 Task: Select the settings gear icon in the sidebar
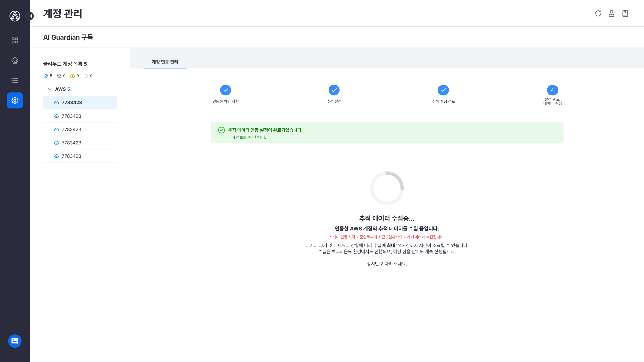15,100
